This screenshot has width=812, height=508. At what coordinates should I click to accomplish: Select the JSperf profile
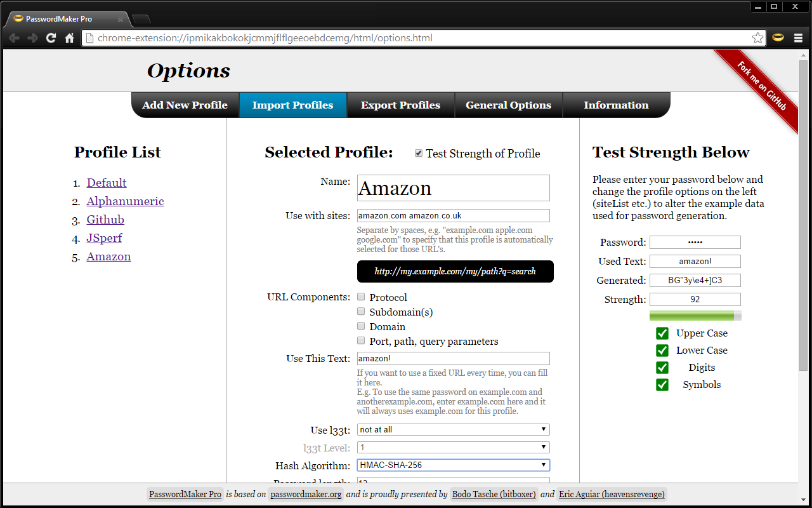105,238
